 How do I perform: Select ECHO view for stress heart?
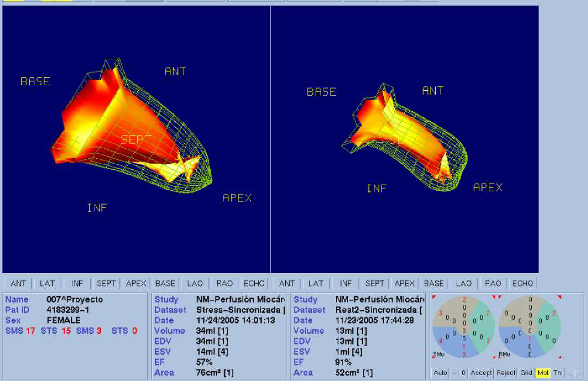click(x=254, y=283)
